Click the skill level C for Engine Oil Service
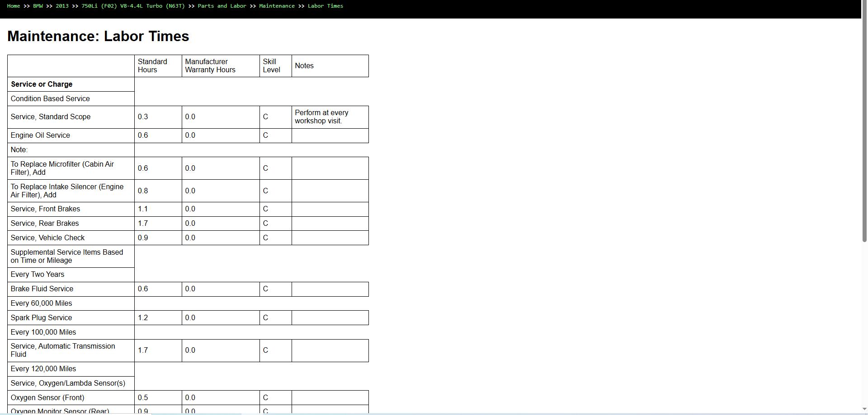 [x=276, y=135]
